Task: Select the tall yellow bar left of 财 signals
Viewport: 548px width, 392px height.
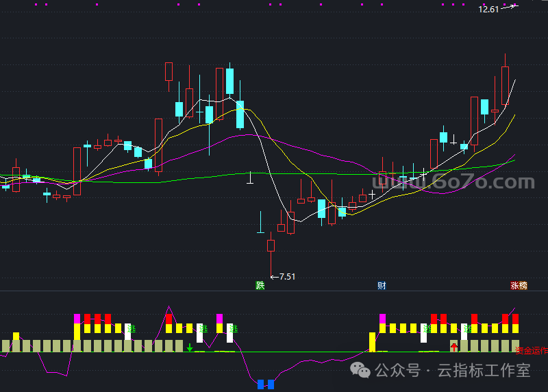Action: coord(372,341)
